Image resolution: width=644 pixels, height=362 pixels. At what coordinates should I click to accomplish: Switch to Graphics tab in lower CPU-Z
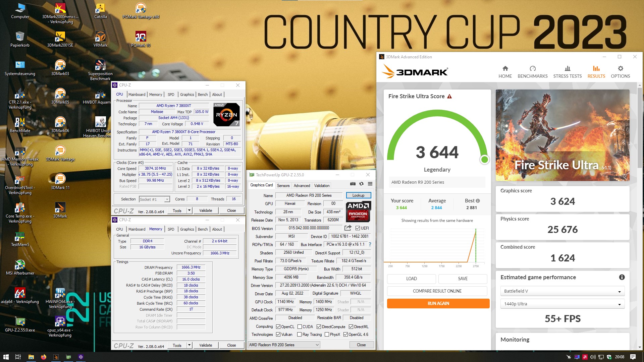click(x=187, y=229)
